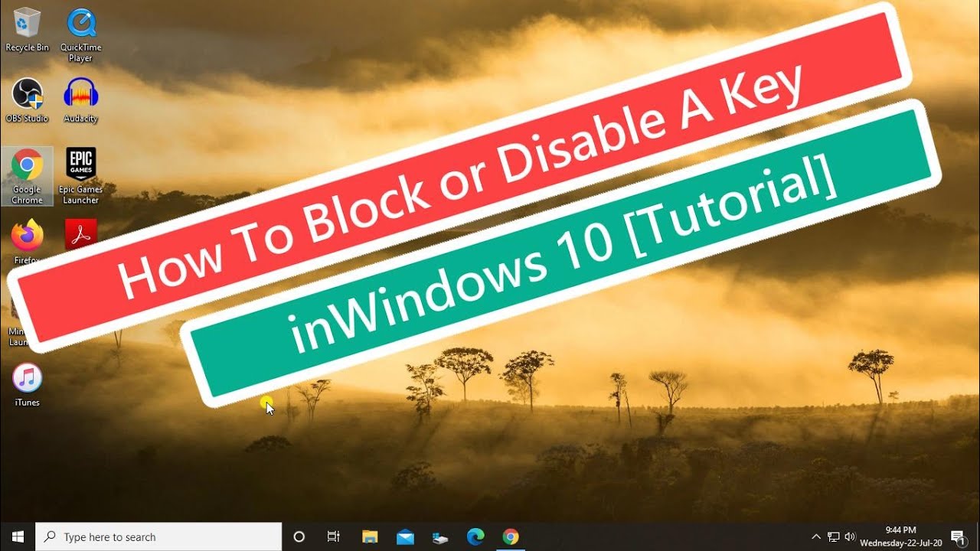Click the taskbar app icon between Mail and Edge
Viewport: 980px width, 551px height.
tap(440, 537)
